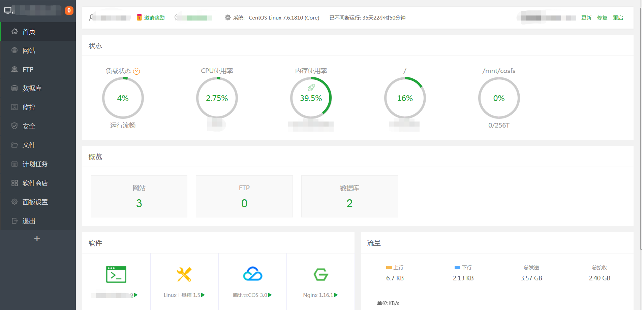Click the root / disk 16% gauge

click(405, 98)
